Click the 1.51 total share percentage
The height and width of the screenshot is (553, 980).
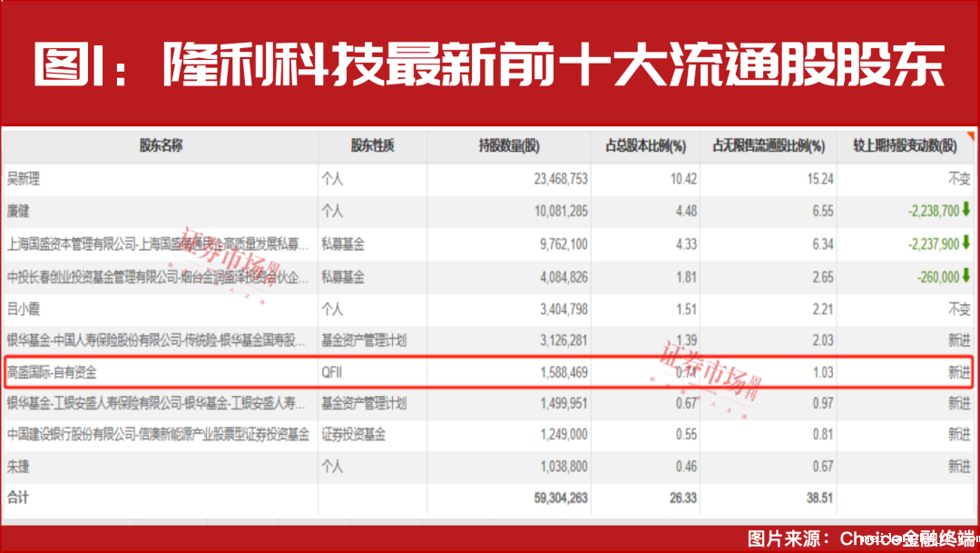[x=686, y=309]
